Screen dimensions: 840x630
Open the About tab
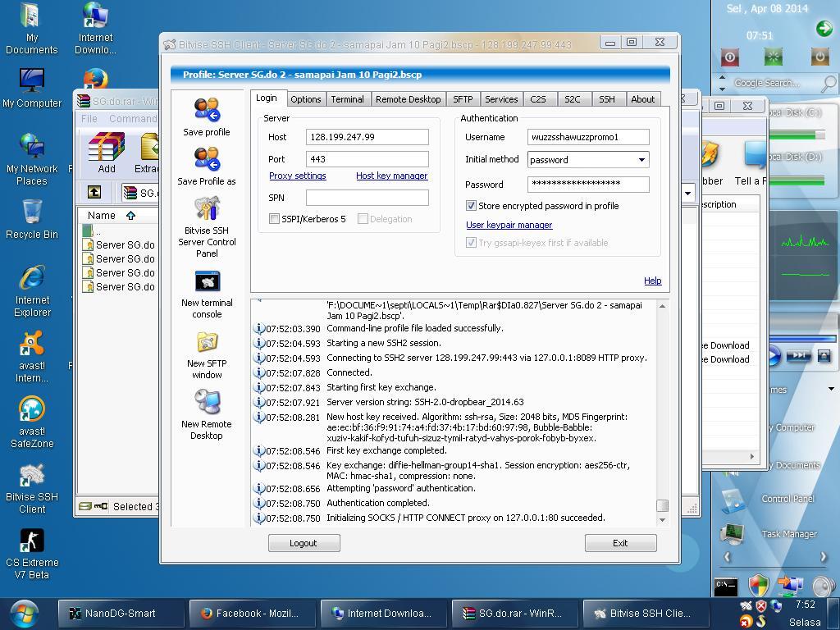(x=643, y=99)
